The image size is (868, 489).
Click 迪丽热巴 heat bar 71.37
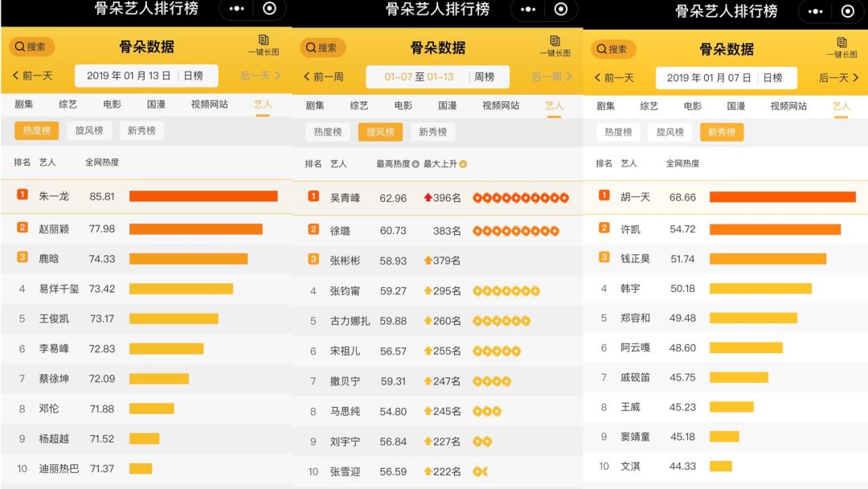pyautogui.click(x=141, y=469)
